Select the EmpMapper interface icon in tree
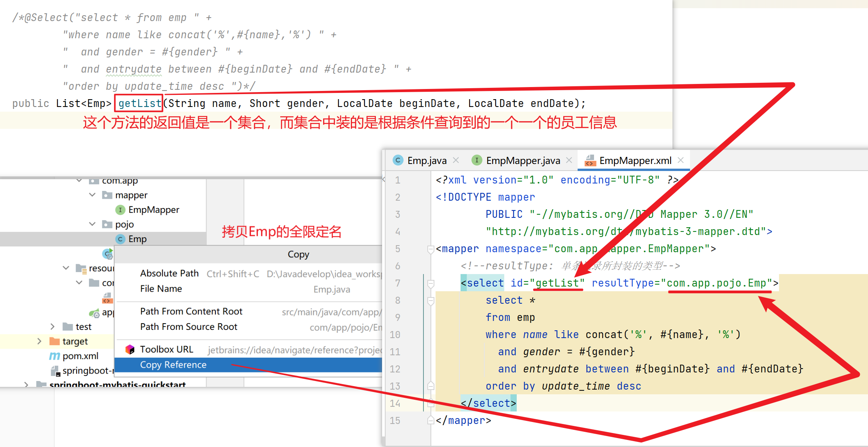 pyautogui.click(x=120, y=210)
